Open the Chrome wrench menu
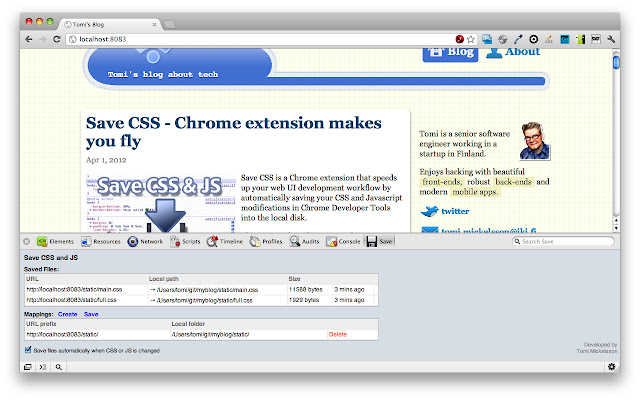The width and height of the screenshot is (640, 400). [611, 39]
